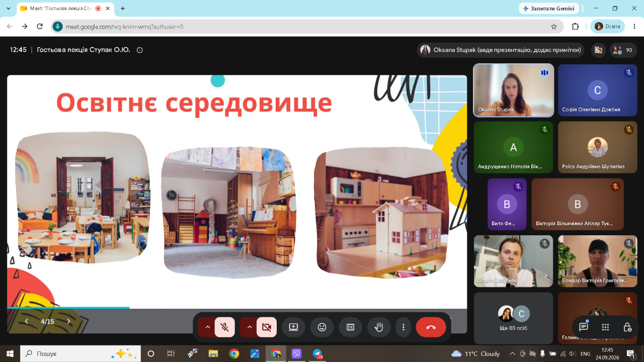The height and width of the screenshot is (362, 644).
Task: Reload the Meet page
Action: (40, 27)
